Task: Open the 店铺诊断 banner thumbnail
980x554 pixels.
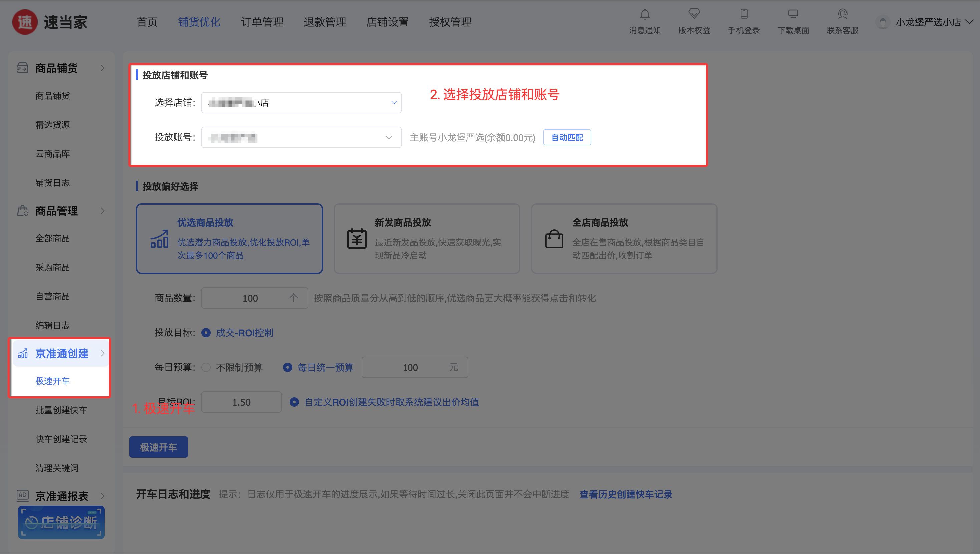Action: click(61, 522)
